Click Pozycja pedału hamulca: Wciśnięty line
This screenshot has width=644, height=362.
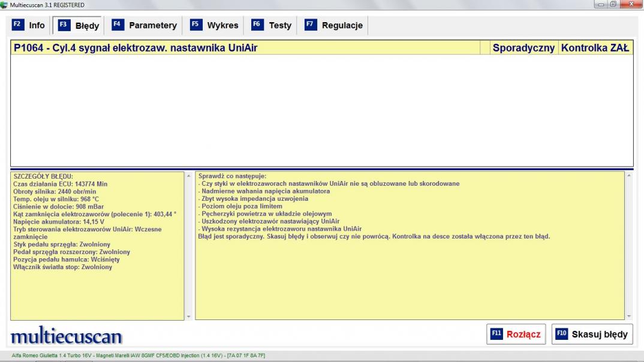pos(67,260)
